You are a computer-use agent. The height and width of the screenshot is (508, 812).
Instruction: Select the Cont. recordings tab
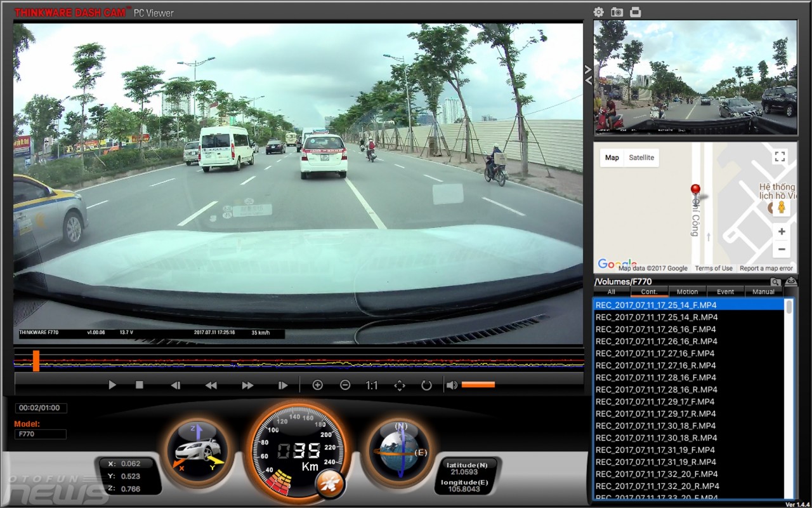pyautogui.click(x=650, y=292)
